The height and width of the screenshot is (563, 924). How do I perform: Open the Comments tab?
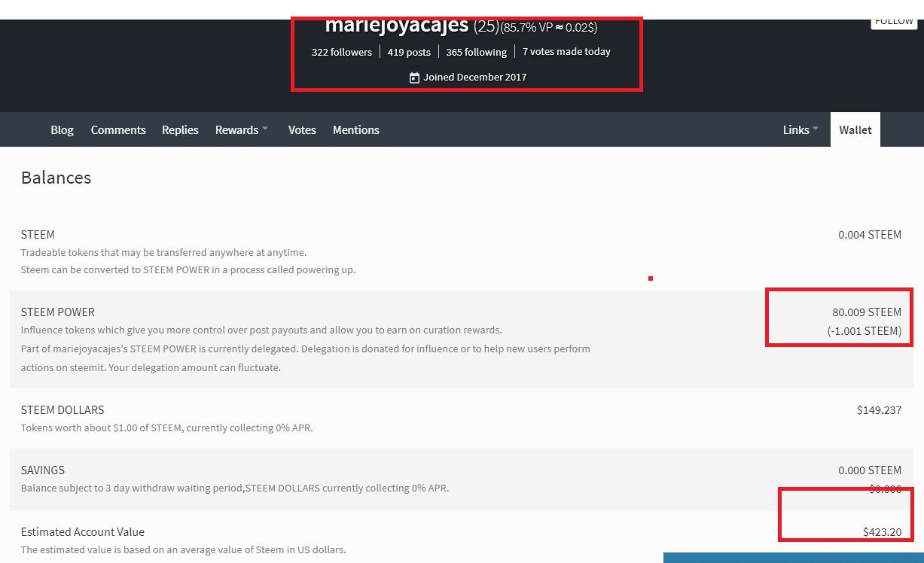pyautogui.click(x=118, y=130)
